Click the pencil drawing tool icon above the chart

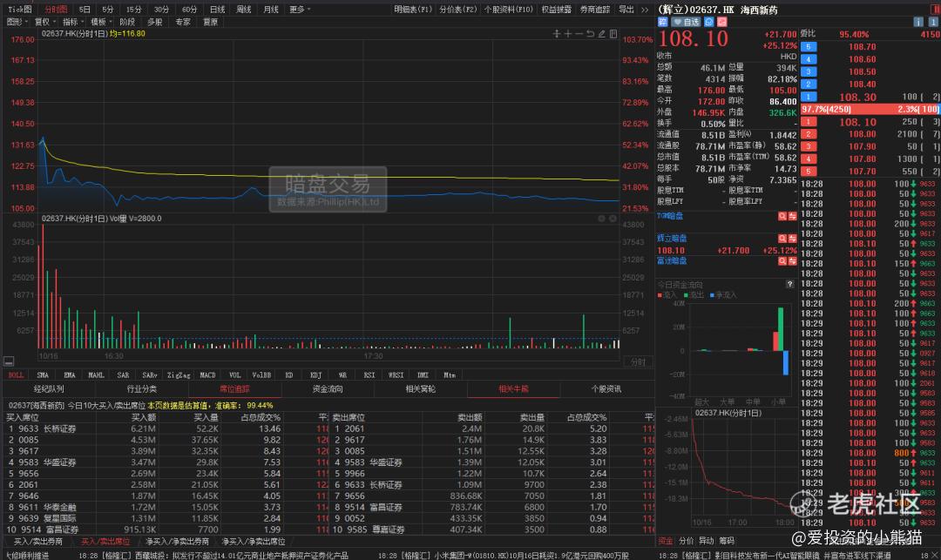click(602, 34)
